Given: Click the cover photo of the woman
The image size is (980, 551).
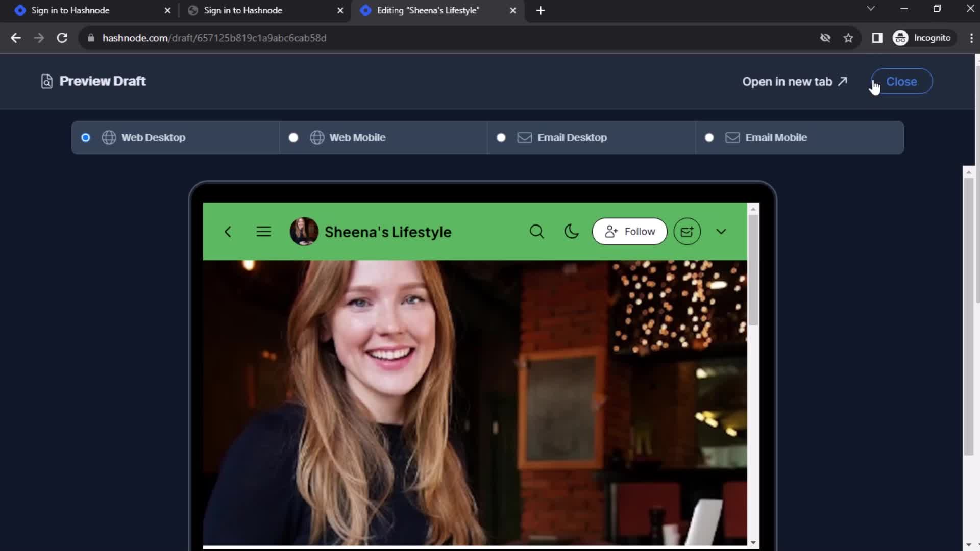Looking at the screenshot, I should point(475,403).
